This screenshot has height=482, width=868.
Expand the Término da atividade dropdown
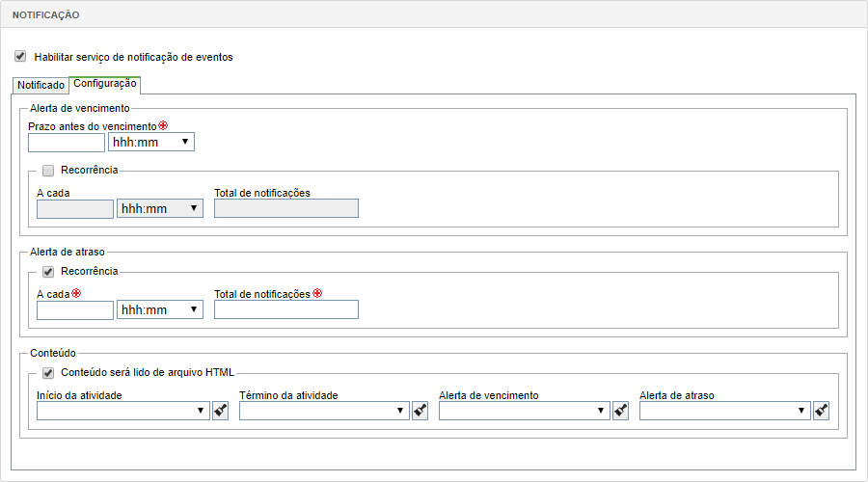pos(324,411)
